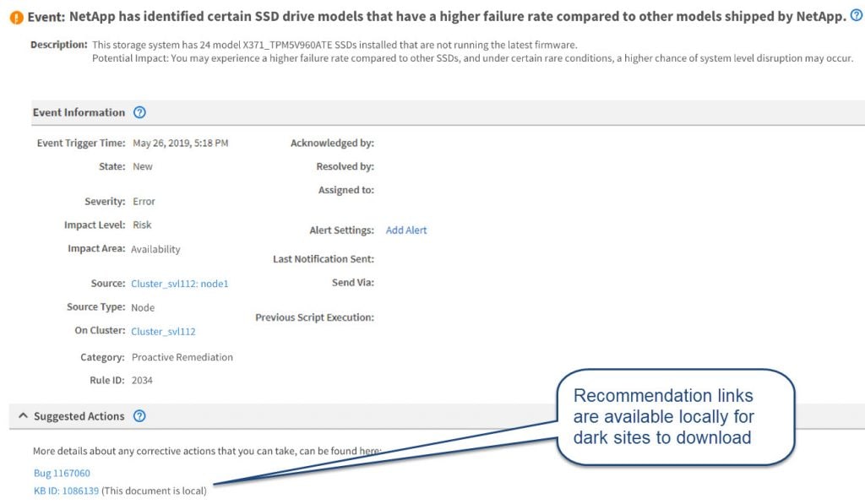Click the Suggested Actions header label
Viewport: 865px width, 504px height.
pyautogui.click(x=79, y=416)
